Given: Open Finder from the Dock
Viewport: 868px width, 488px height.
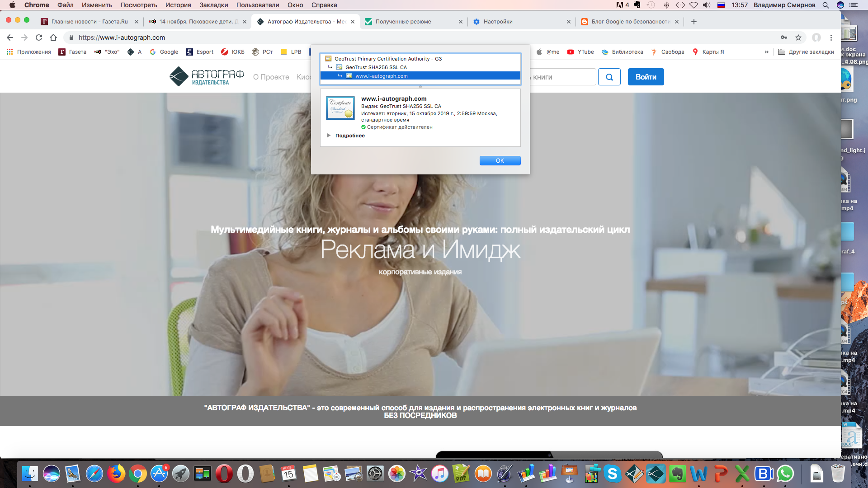Looking at the screenshot, I should click(30, 474).
